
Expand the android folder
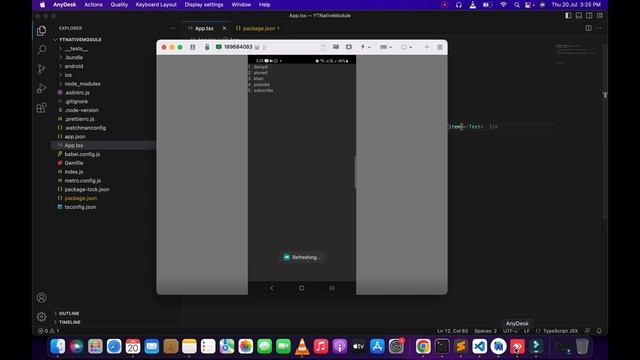click(74, 66)
